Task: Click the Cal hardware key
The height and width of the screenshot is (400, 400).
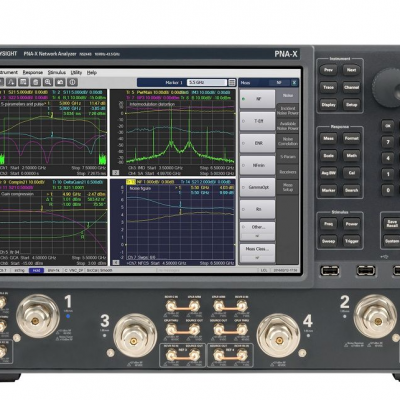Action: [x=351, y=173]
